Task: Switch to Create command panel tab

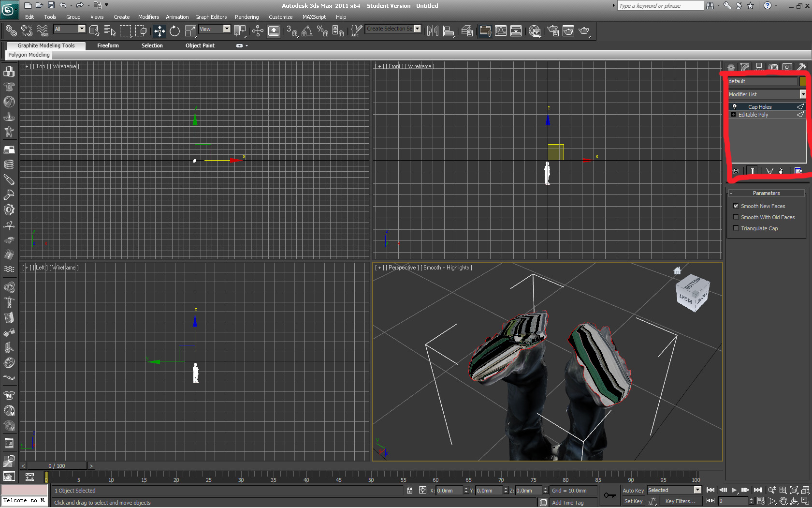Action: pyautogui.click(x=731, y=67)
